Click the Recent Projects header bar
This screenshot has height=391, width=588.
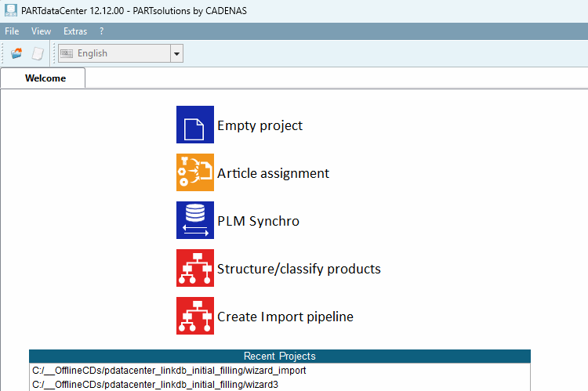[x=280, y=357]
